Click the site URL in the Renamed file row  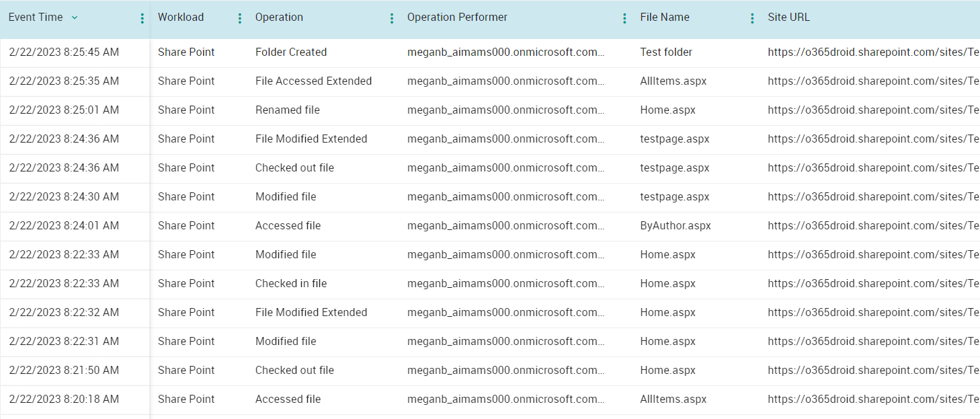[873, 110]
